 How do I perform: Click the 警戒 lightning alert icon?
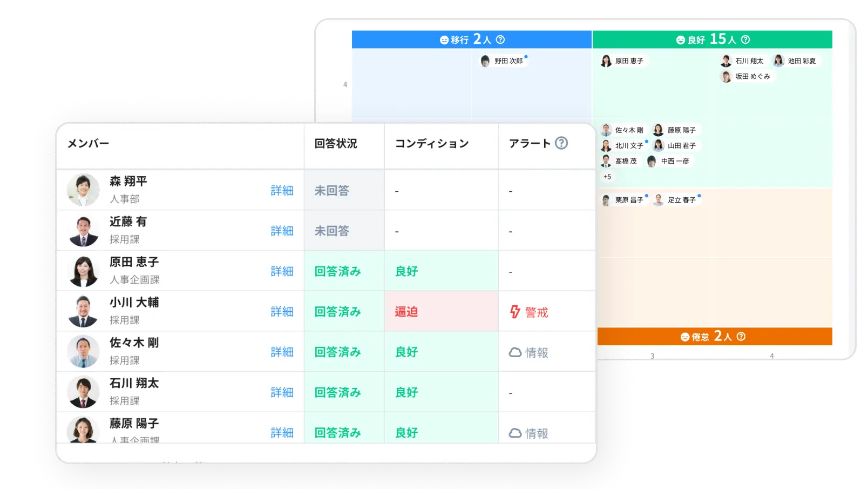click(x=516, y=312)
